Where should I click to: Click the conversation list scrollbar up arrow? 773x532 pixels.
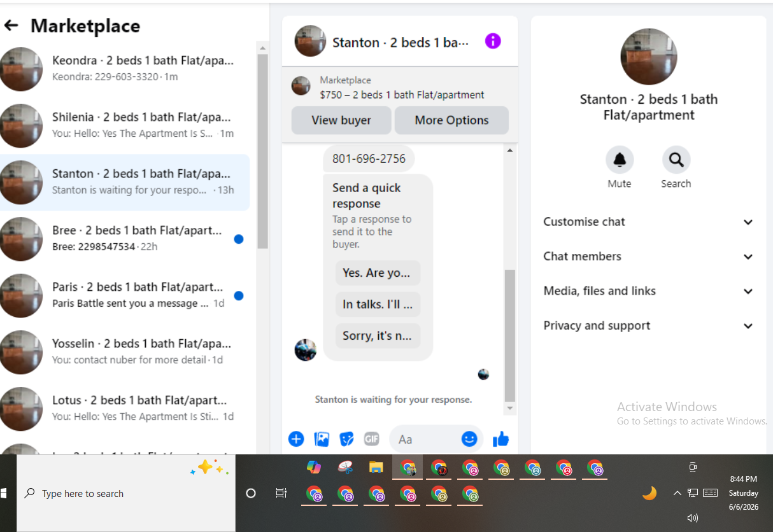tap(262, 48)
